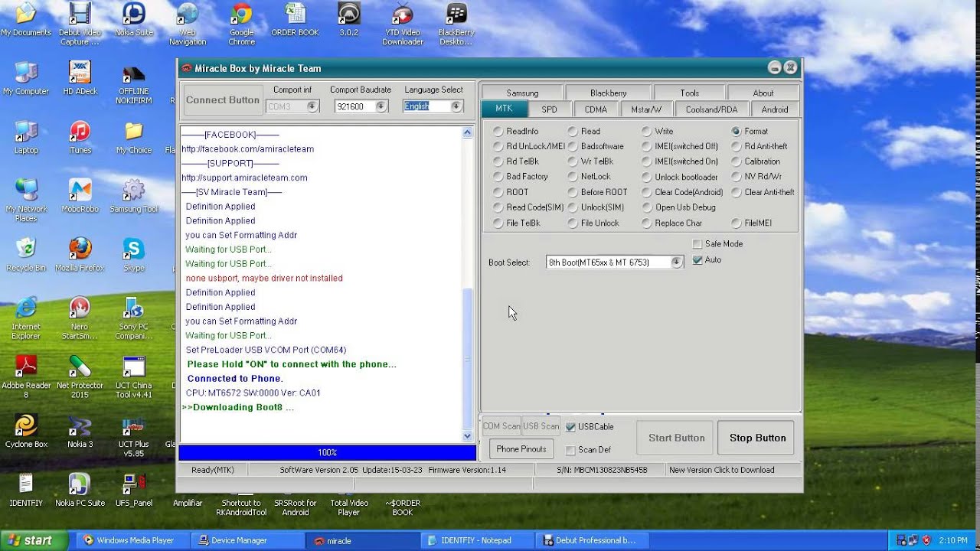
Task: Switch to the Blackberry tab
Action: (x=609, y=93)
